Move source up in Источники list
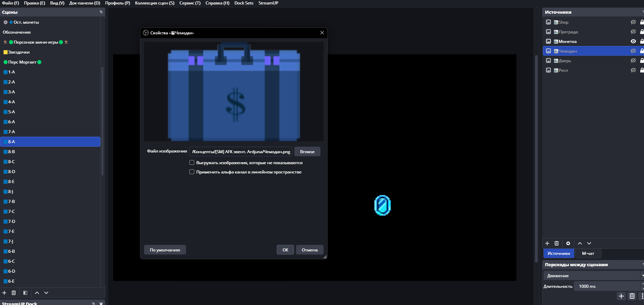Viewport: 644px width, 305px height. coord(580,243)
